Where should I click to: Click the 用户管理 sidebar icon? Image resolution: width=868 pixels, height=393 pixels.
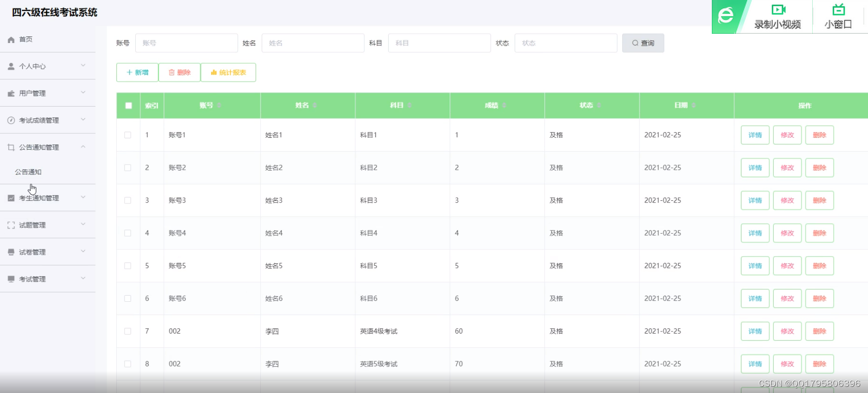[11, 93]
